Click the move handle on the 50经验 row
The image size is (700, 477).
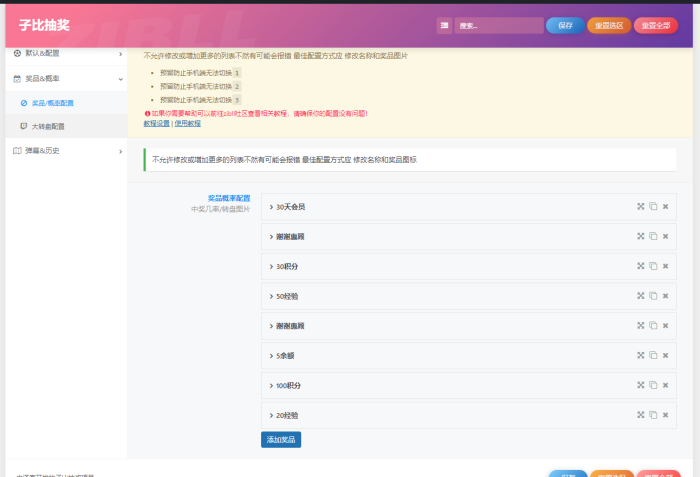(x=641, y=296)
